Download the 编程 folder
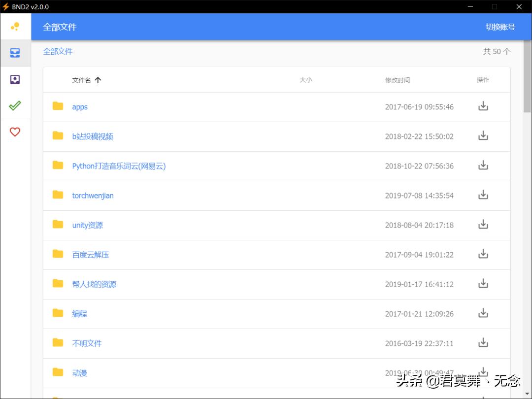The width and height of the screenshot is (532, 399). tap(483, 313)
